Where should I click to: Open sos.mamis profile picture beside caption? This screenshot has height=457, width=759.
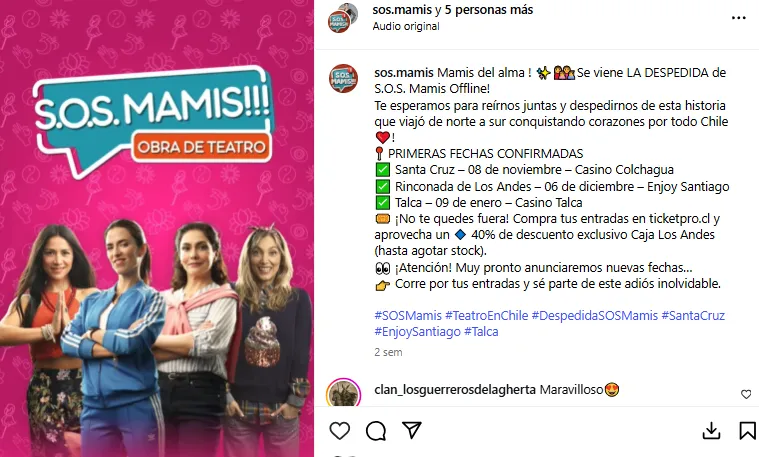[x=343, y=78]
